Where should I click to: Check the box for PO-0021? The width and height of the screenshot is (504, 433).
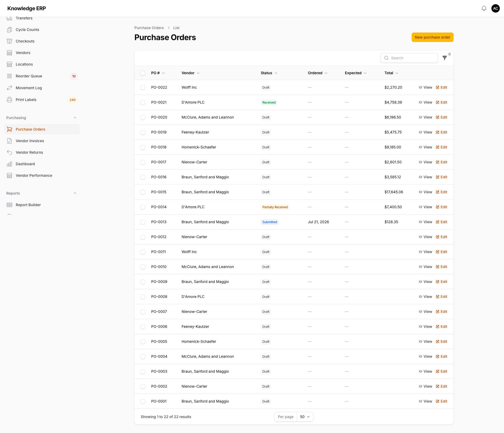coord(143,103)
